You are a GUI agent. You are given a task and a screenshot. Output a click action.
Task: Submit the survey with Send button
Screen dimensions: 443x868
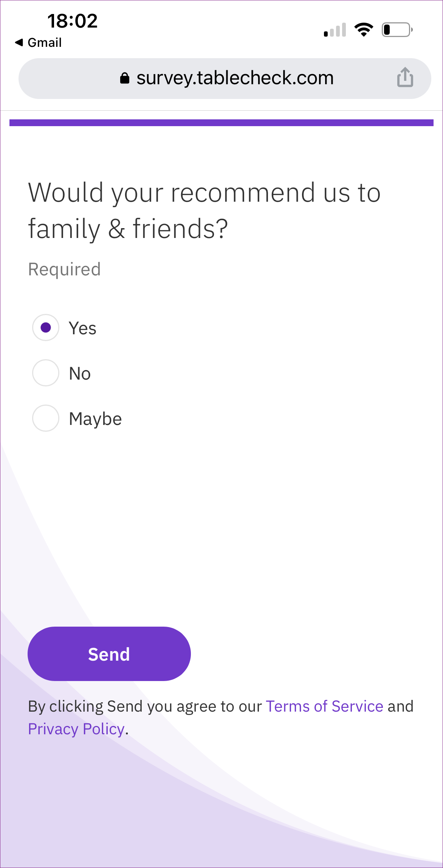[109, 654]
